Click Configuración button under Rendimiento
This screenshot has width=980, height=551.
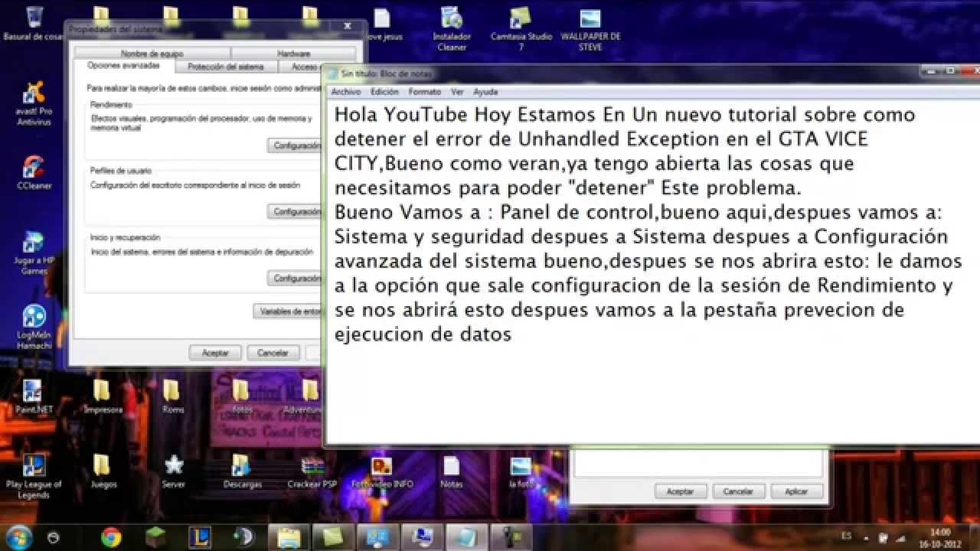(296, 145)
